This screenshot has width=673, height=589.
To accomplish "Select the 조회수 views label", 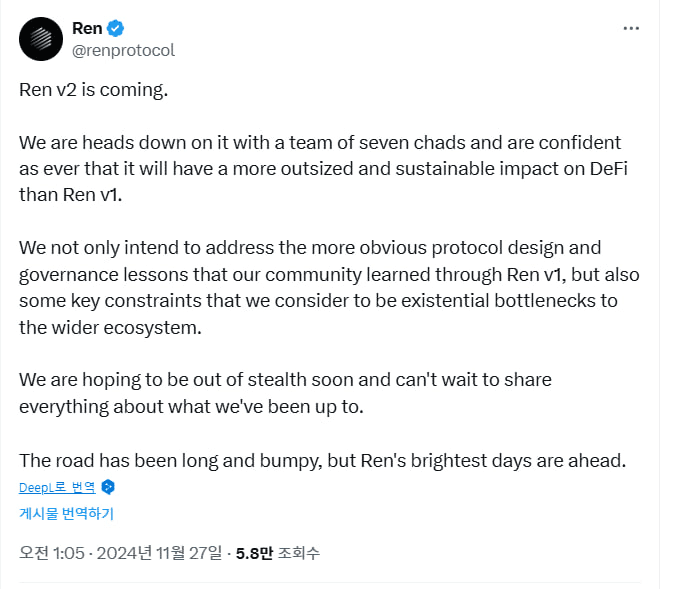I will [x=299, y=553].
